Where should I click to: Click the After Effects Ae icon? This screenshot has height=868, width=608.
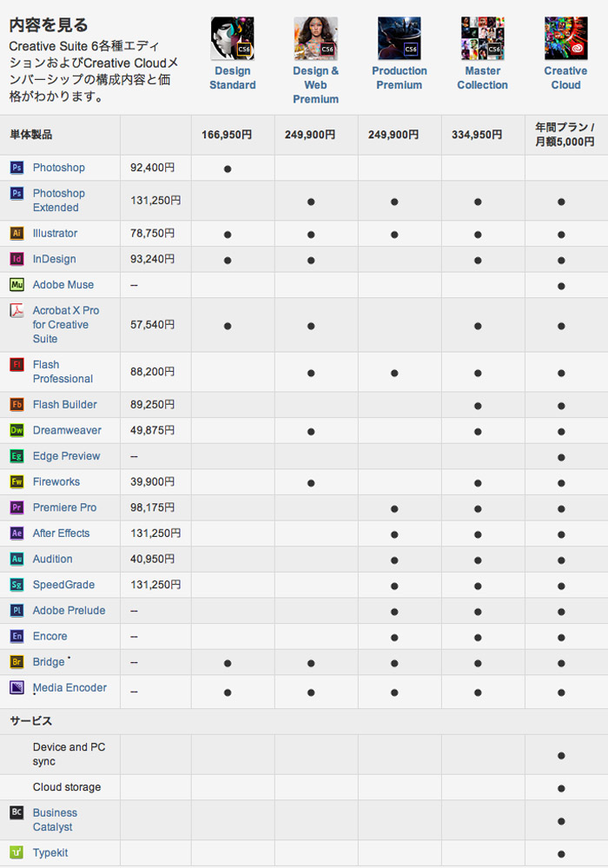point(17,533)
